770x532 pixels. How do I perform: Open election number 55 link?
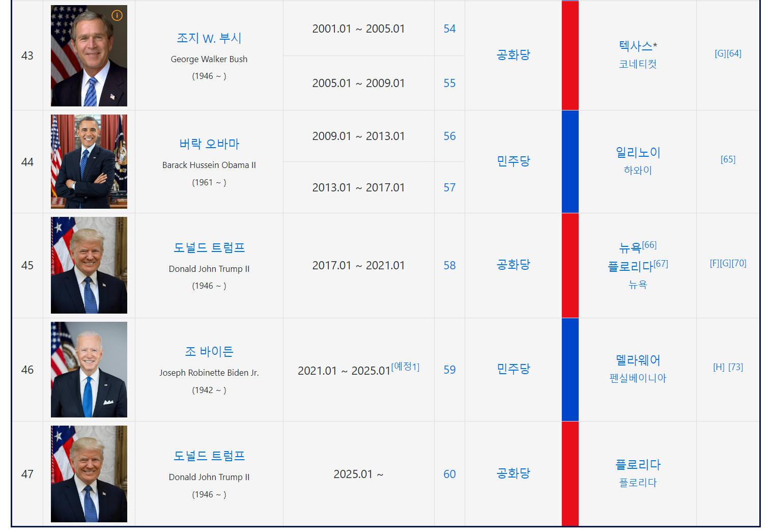click(x=449, y=83)
